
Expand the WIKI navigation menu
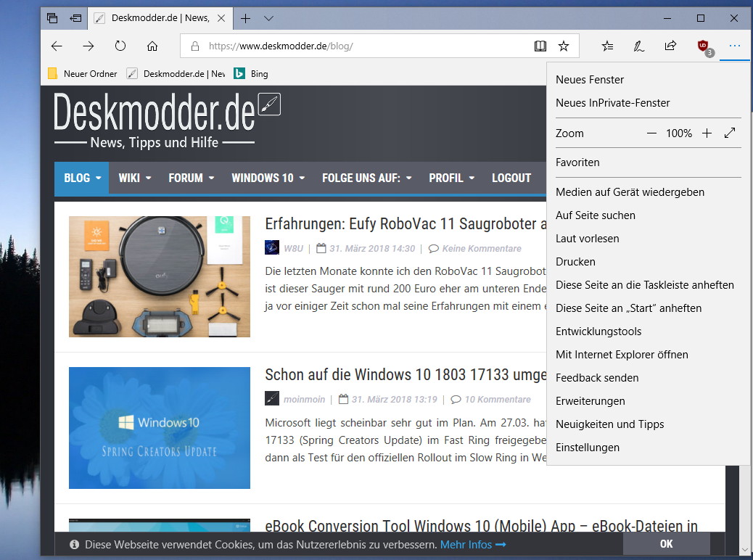[135, 178]
